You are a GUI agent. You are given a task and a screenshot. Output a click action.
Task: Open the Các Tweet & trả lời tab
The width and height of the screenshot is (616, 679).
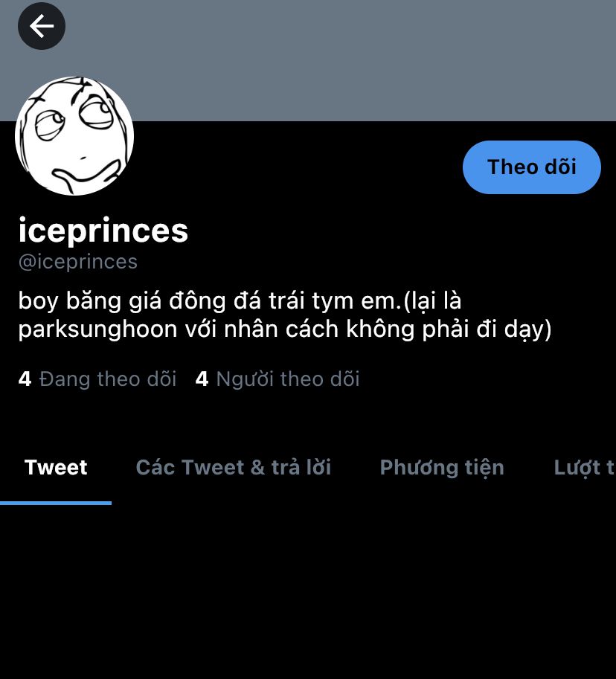click(x=234, y=468)
